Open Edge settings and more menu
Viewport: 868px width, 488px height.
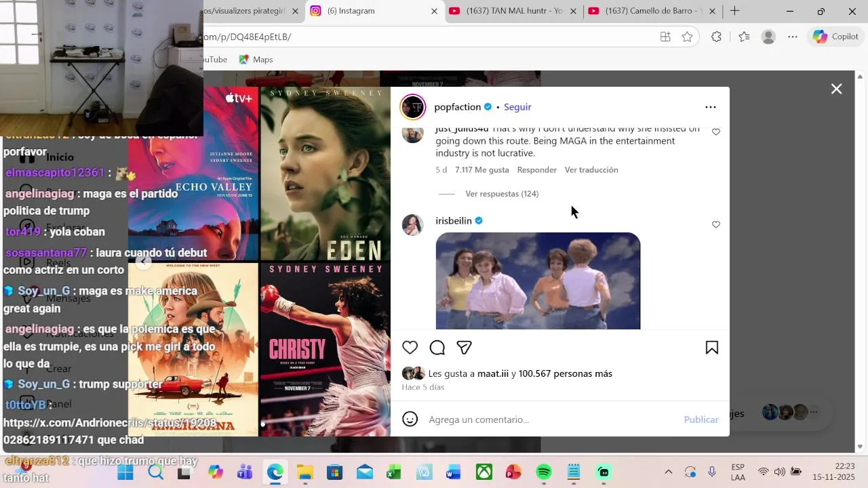coord(793,37)
